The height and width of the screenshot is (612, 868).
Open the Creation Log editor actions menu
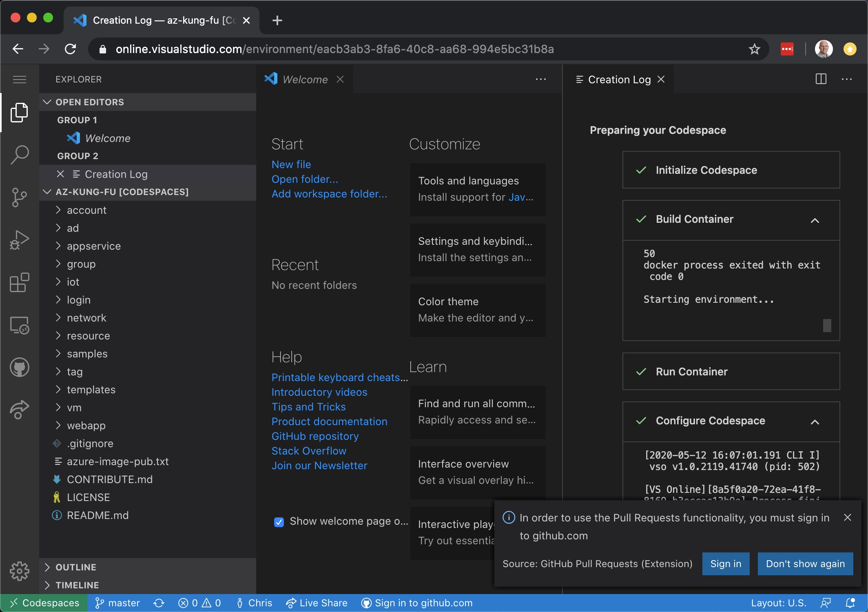click(x=847, y=79)
